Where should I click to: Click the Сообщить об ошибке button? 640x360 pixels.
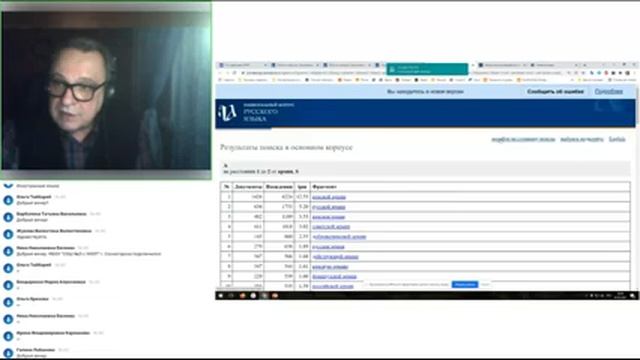(555, 91)
